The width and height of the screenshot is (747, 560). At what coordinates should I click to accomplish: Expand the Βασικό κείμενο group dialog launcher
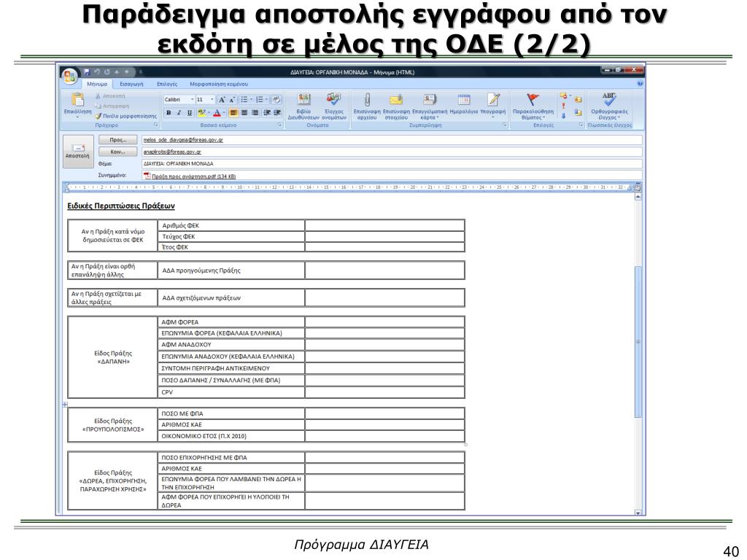279,125
